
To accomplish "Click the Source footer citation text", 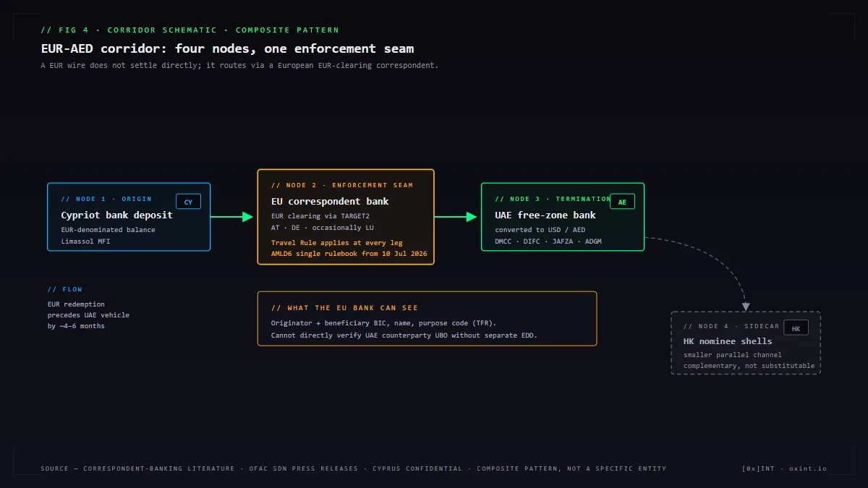I will (354, 468).
